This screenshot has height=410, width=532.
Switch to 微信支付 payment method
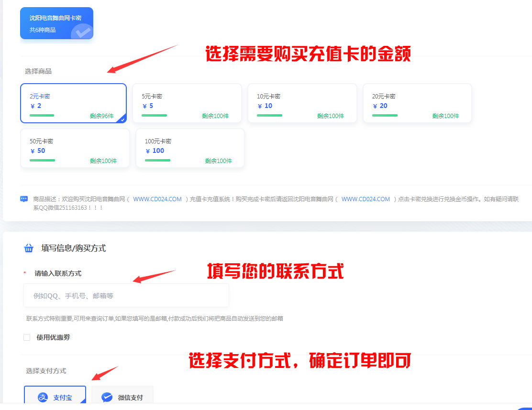pos(122,397)
